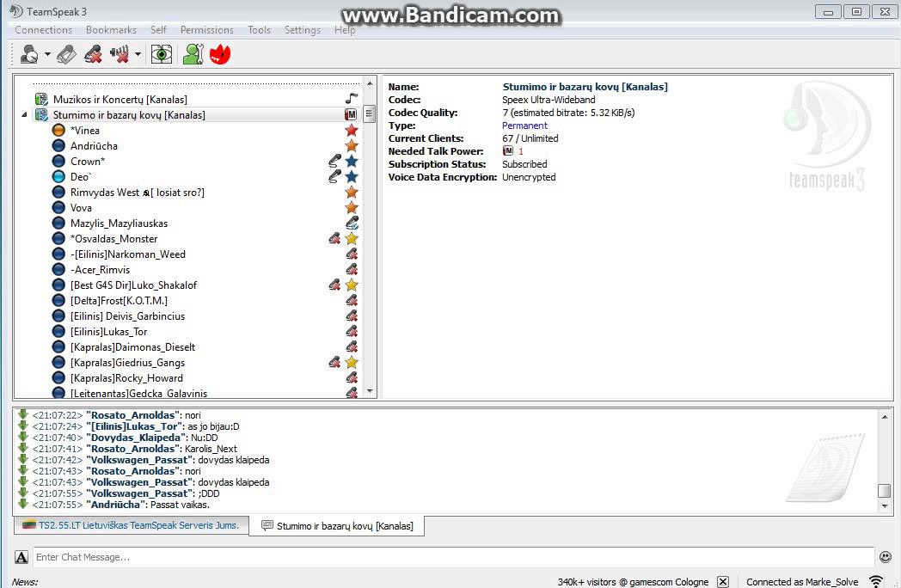Viewport: 901px width, 588px height.
Task: Click the channel tree scrollbar thumb
Action: (x=370, y=113)
